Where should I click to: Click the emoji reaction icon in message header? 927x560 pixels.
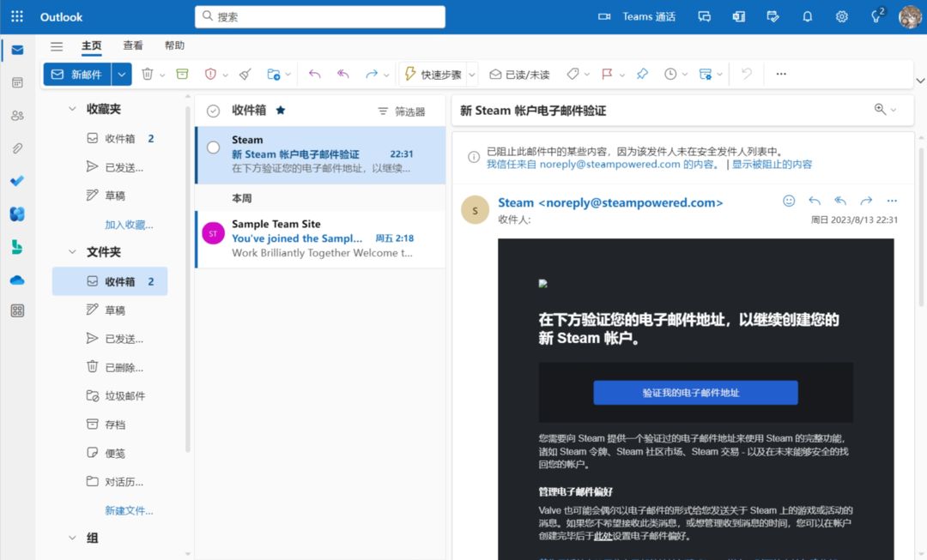click(x=789, y=201)
